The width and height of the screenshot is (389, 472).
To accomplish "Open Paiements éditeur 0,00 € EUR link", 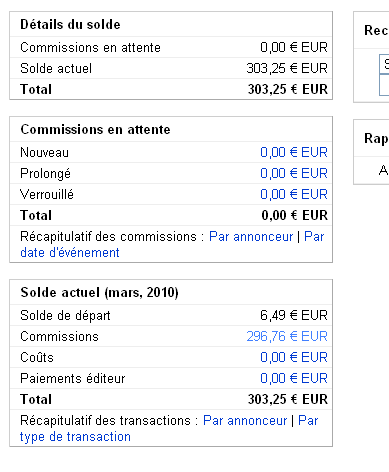I will [294, 378].
